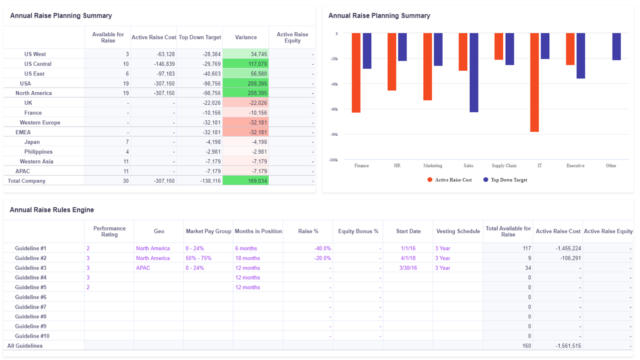Click the blue Sales bar in chart
Viewport: 640px width, 360px height.
[x=474, y=73]
